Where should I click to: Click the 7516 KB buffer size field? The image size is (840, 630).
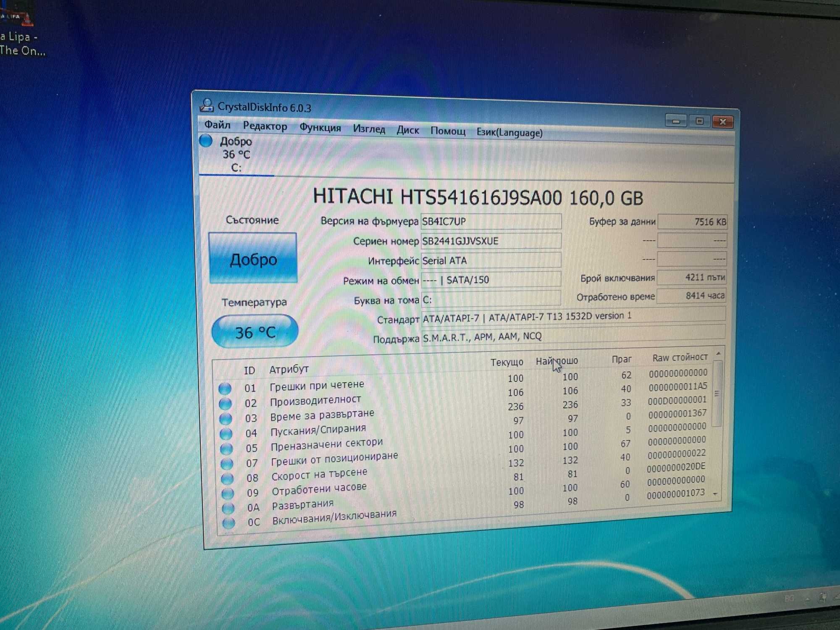pyautogui.click(x=692, y=222)
